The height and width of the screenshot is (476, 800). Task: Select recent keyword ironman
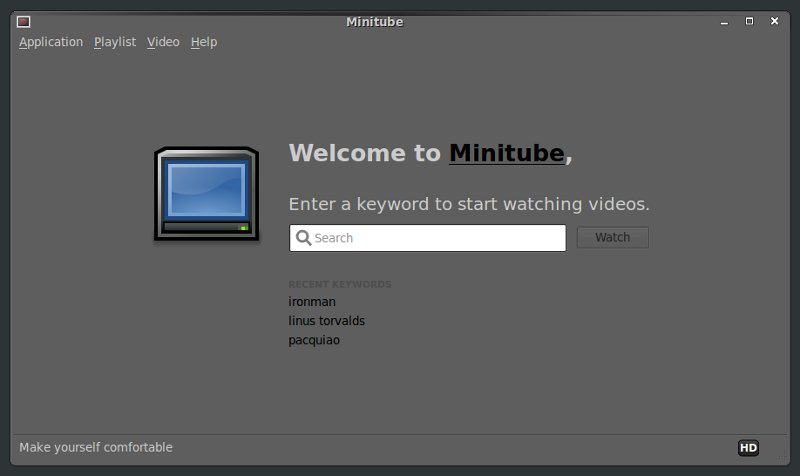coord(312,302)
